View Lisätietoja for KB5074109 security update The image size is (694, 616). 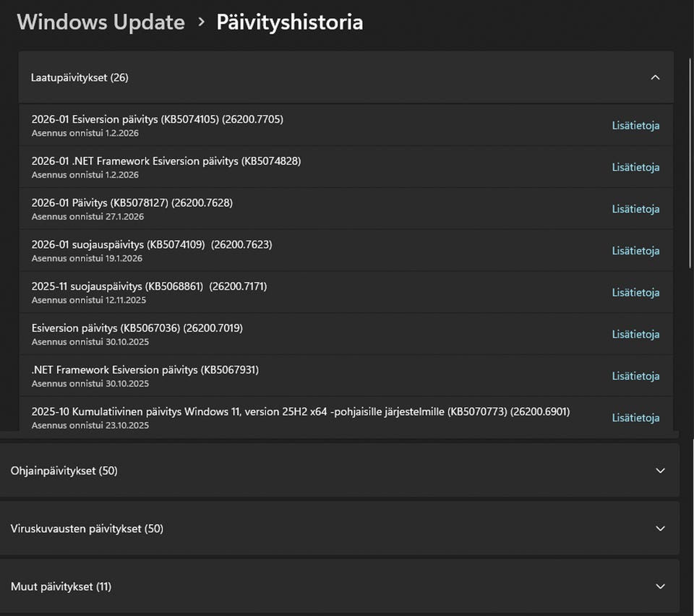635,251
